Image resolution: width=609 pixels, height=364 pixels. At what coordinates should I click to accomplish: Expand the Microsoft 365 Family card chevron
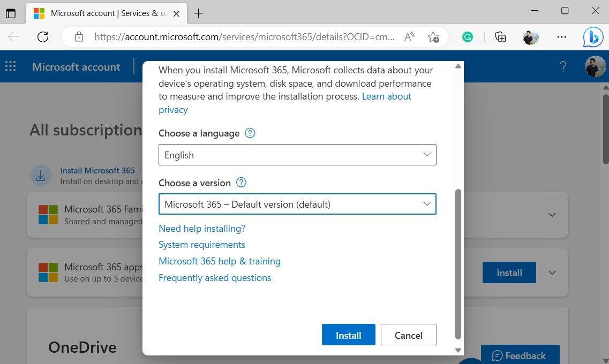[x=552, y=215]
